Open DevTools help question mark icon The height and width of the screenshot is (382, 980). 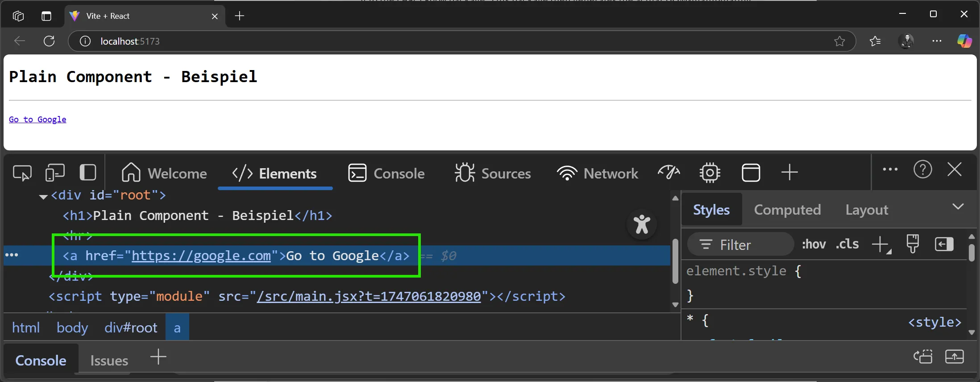click(922, 170)
